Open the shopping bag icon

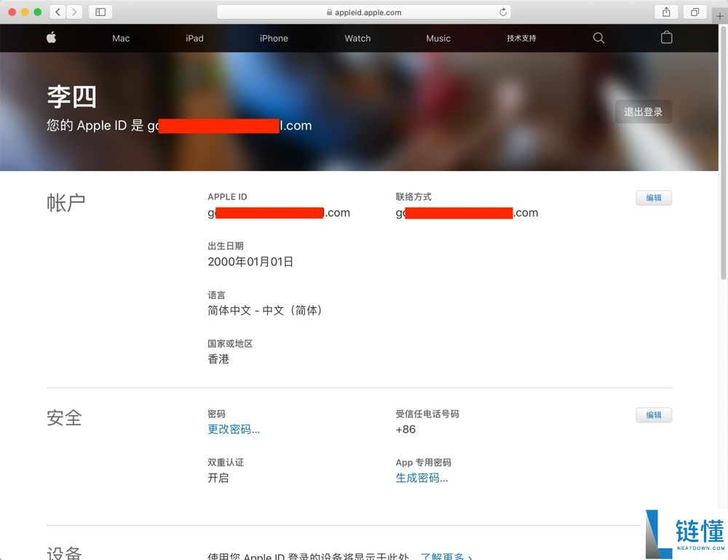pos(665,37)
